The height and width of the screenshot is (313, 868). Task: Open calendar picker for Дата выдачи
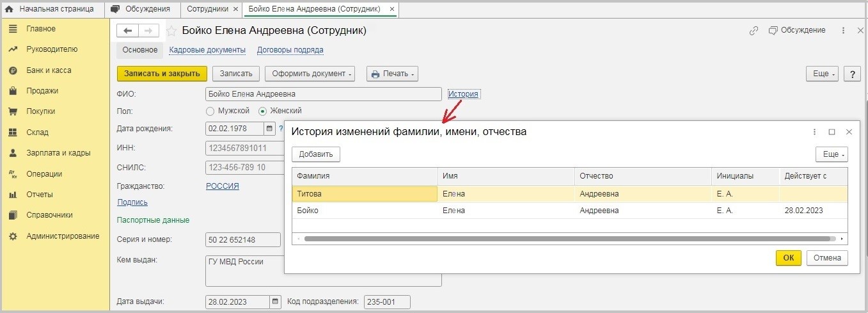tap(275, 302)
